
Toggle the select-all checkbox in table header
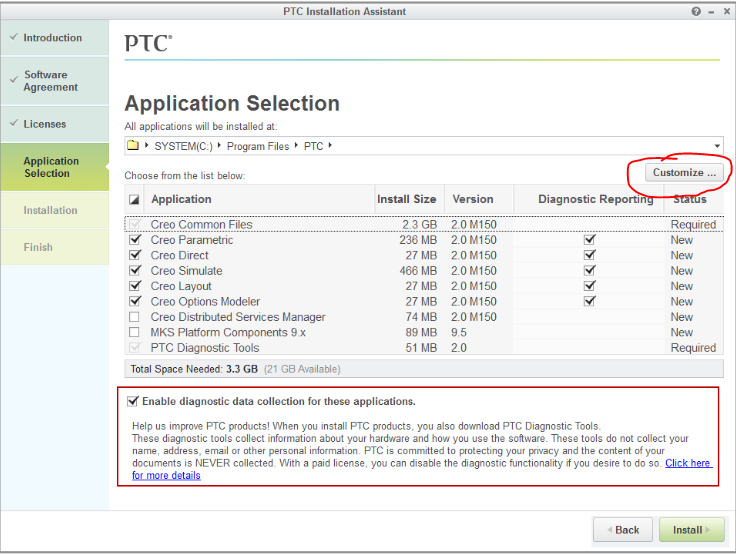pos(134,200)
